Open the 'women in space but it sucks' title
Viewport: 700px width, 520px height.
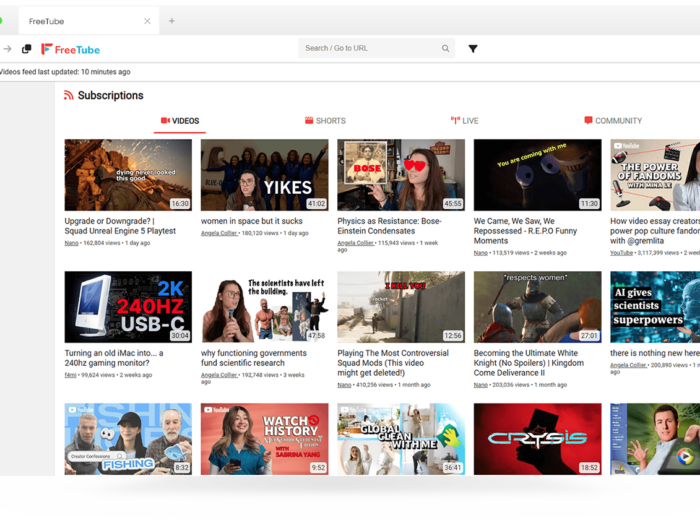click(x=251, y=221)
